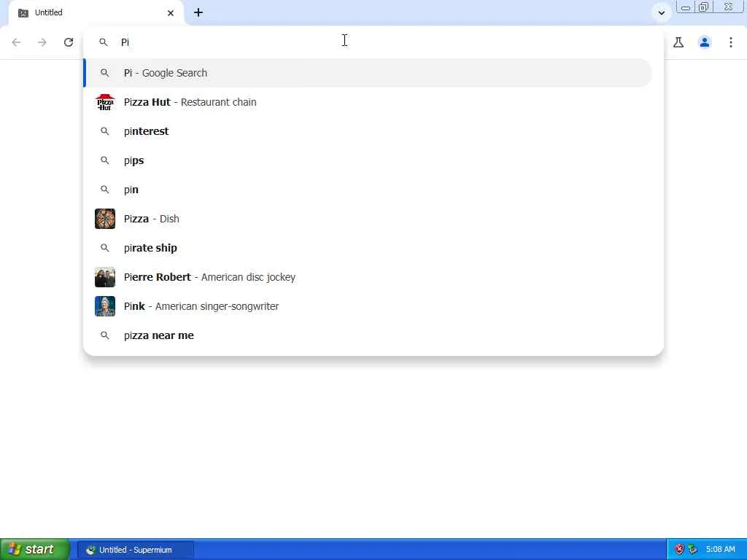This screenshot has width=747, height=560.
Task: Click the network tray icon
Action: pyautogui.click(x=693, y=550)
